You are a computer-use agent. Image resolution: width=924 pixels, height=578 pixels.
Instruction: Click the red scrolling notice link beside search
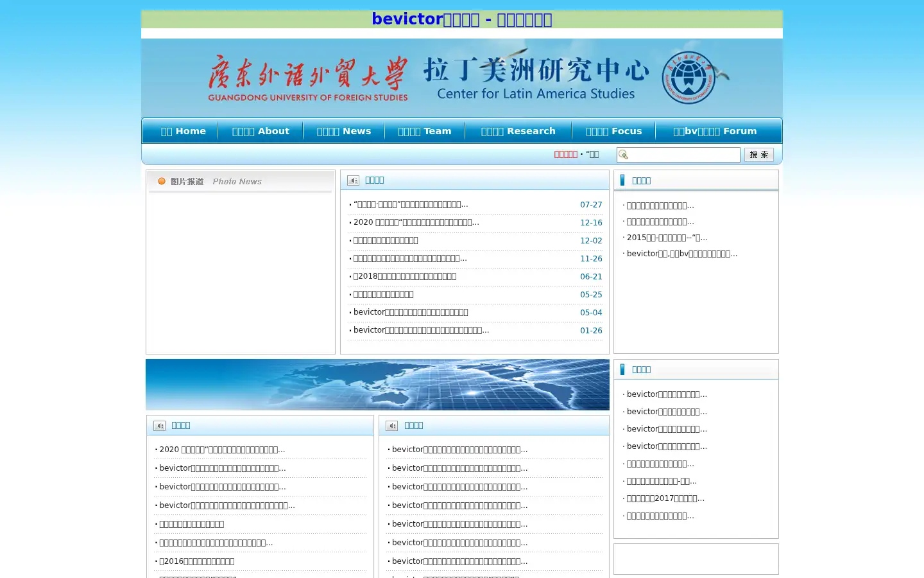566,154
